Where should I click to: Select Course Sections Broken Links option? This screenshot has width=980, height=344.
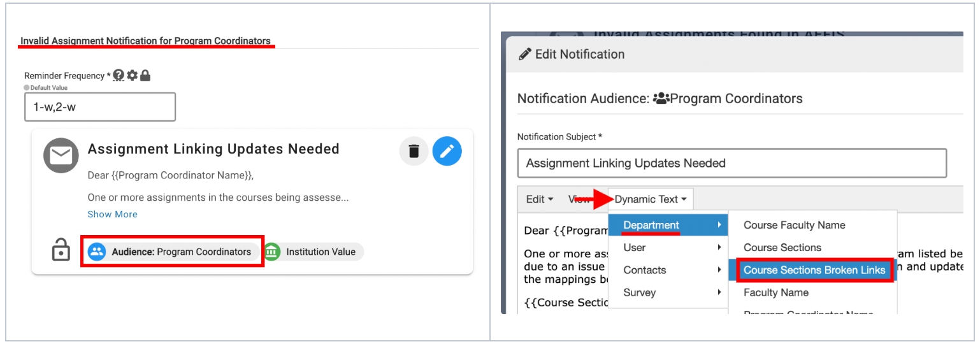[x=814, y=270]
